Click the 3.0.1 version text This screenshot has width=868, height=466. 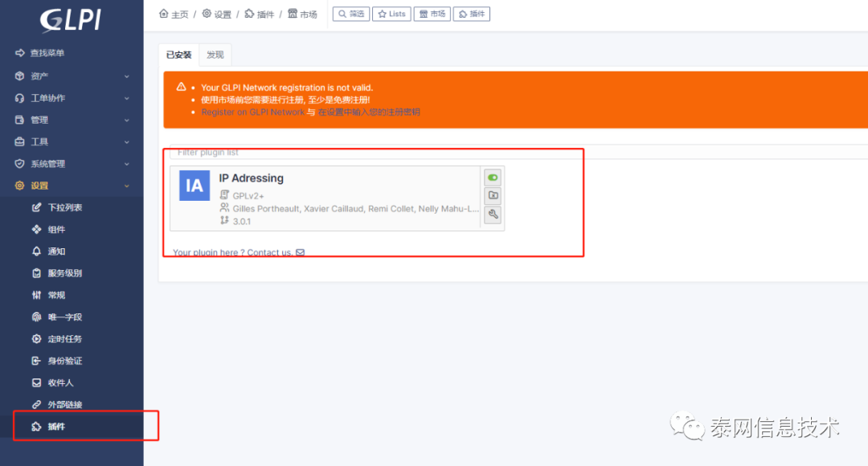coord(241,222)
